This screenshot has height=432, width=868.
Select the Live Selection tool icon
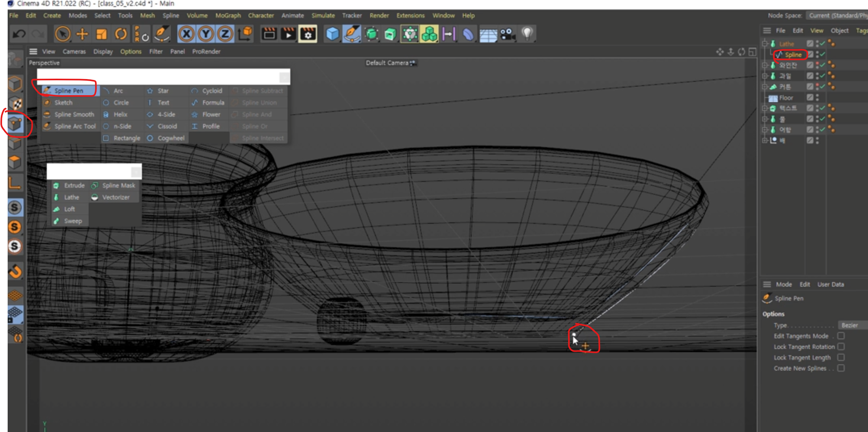pos(62,34)
